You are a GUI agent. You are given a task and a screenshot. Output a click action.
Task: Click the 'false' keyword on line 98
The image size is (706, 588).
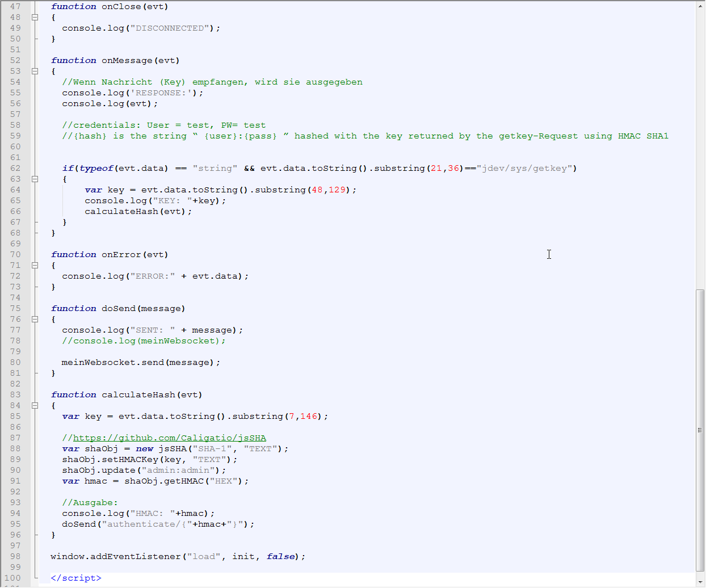(x=280, y=556)
